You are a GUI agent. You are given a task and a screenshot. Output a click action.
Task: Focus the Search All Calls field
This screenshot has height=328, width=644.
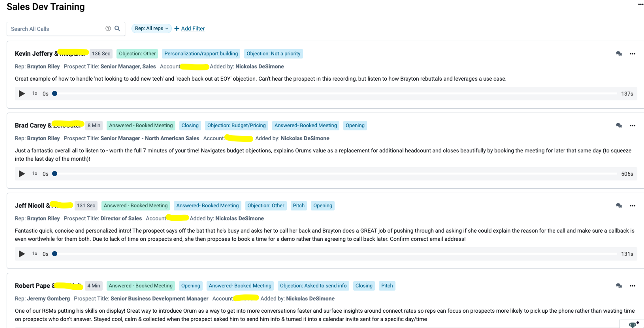click(56, 29)
